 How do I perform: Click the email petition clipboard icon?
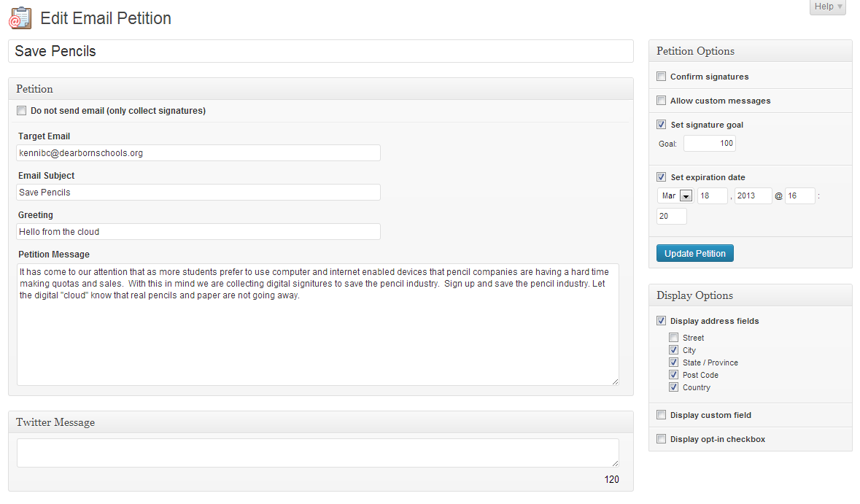tap(20, 18)
